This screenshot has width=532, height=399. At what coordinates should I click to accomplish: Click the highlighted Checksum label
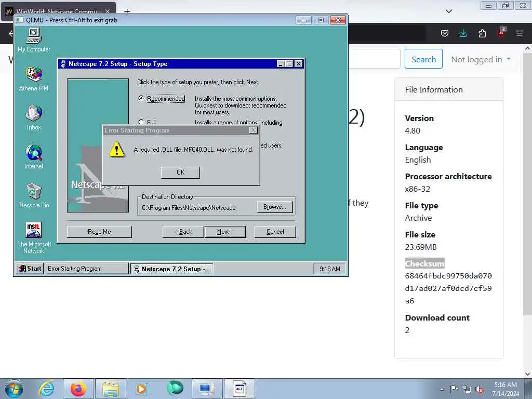pyautogui.click(x=424, y=263)
